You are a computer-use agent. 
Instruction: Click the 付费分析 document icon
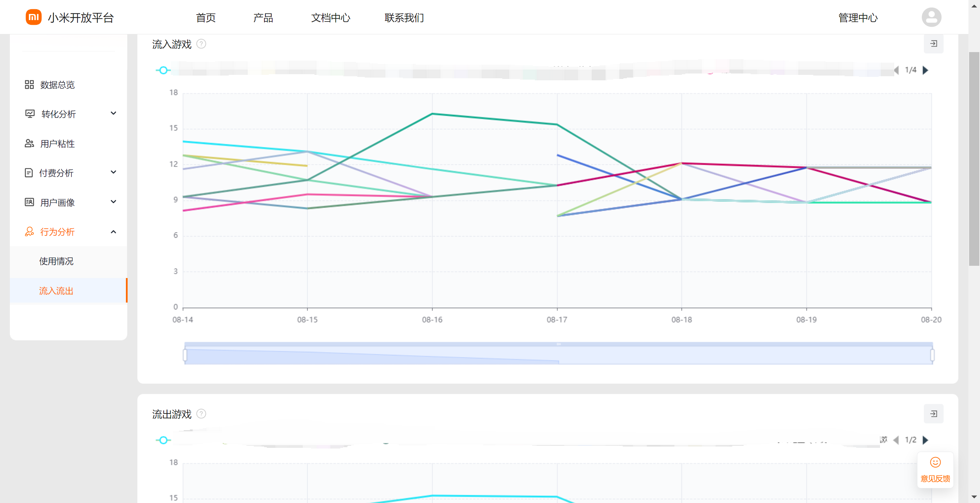pos(29,173)
